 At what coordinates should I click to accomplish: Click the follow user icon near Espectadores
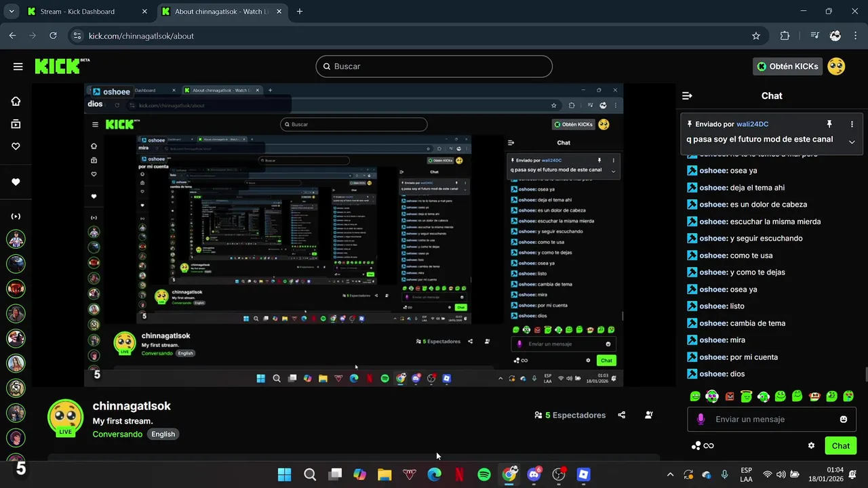coord(649,415)
